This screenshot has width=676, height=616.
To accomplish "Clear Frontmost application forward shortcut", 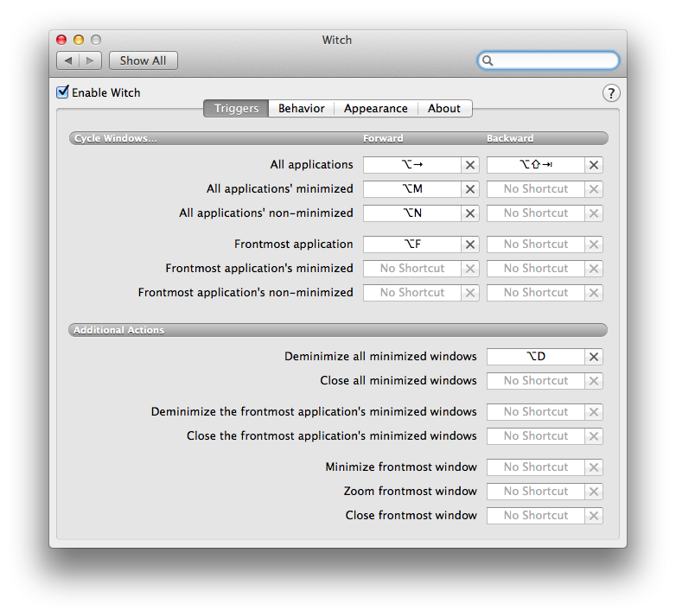I will 470,244.
